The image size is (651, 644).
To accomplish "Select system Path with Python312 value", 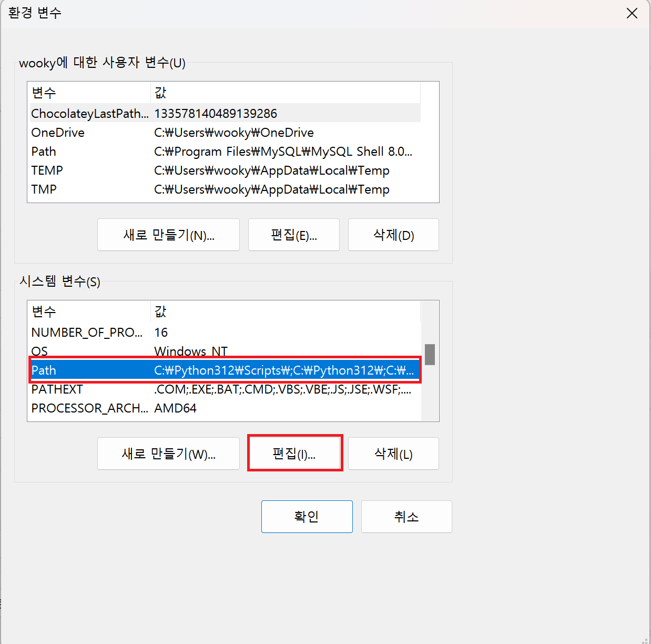I will tap(225, 370).
